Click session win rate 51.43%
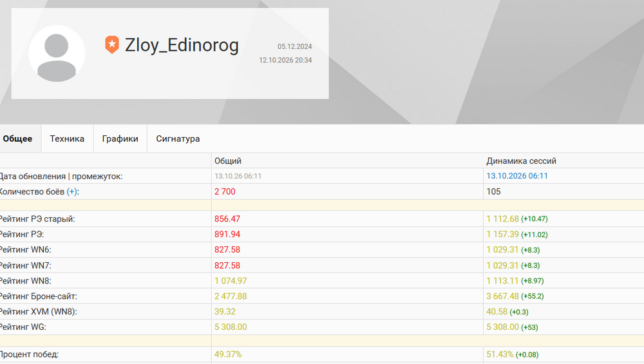Screen dimensions: 644x364 tap(500, 354)
